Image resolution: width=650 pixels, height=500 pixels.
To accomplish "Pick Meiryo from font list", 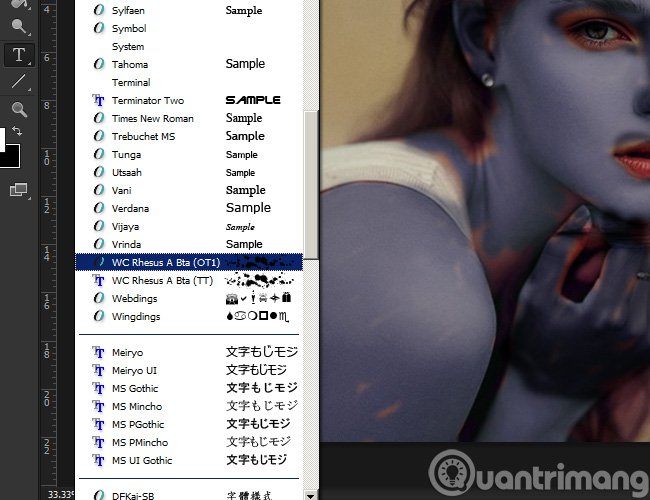I will 189,352.
